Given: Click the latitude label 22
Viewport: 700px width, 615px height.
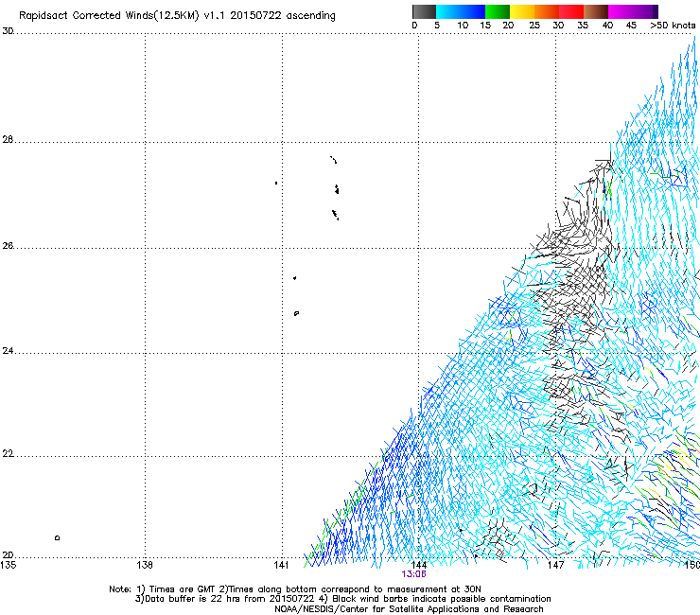Looking at the screenshot, I should pos(8,454).
